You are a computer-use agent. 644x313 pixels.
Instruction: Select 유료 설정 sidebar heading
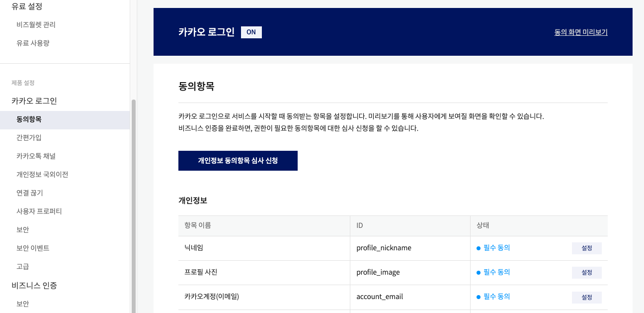pos(27,6)
